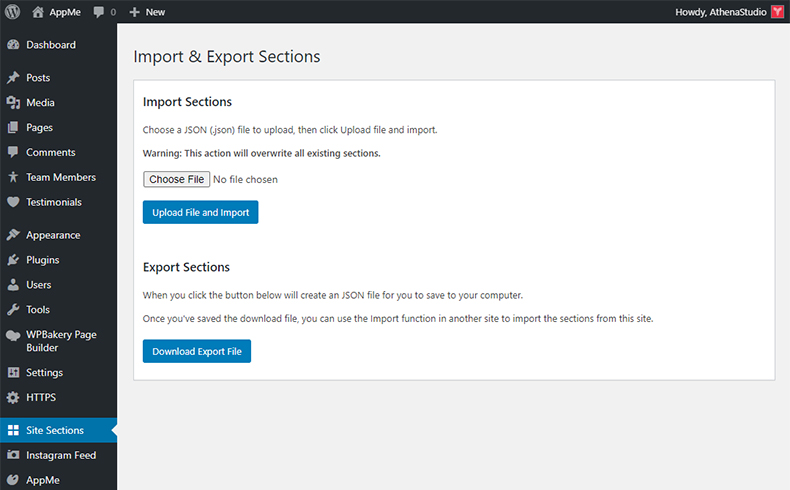The width and height of the screenshot is (790, 490).
Task: Click the Comments speech bubble sidebar icon
Action: pyautogui.click(x=13, y=152)
